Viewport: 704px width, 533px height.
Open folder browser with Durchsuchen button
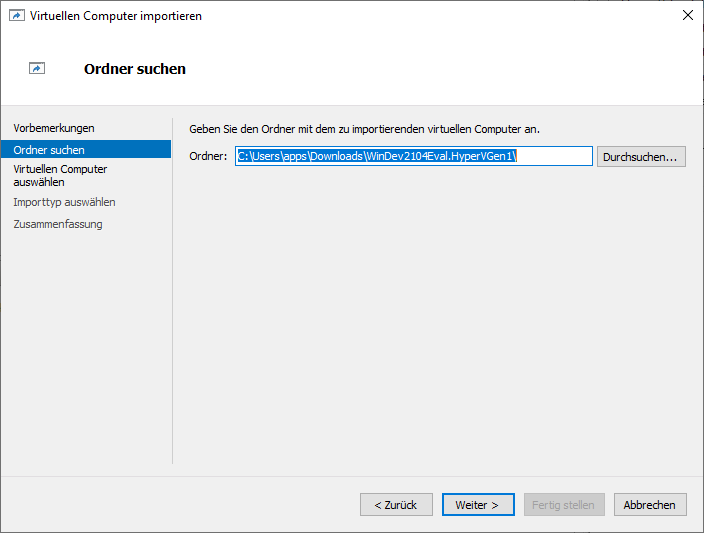tap(641, 157)
